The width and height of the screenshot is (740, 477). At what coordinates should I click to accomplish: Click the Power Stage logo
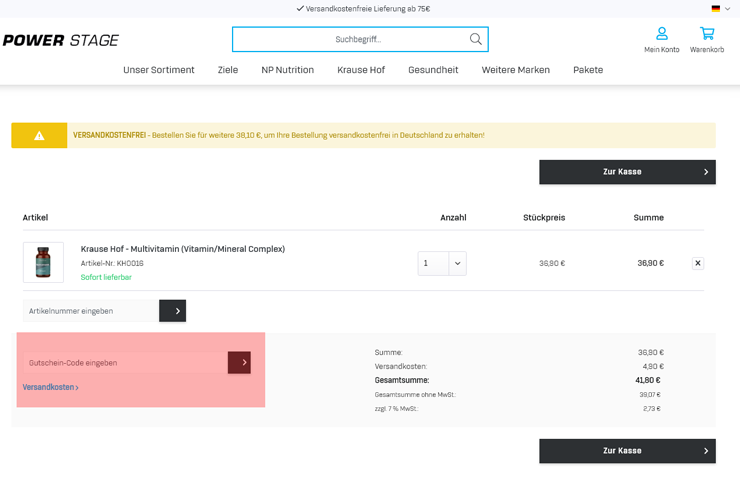pyautogui.click(x=61, y=41)
